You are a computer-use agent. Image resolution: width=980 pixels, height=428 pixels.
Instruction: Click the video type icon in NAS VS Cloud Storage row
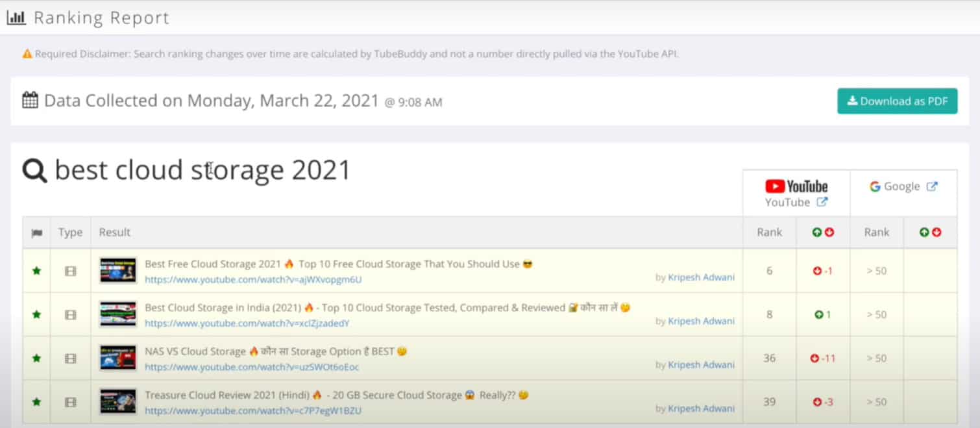[71, 358]
